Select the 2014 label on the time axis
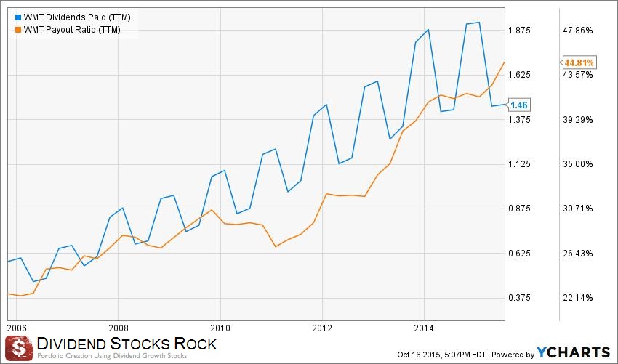 pyautogui.click(x=423, y=327)
